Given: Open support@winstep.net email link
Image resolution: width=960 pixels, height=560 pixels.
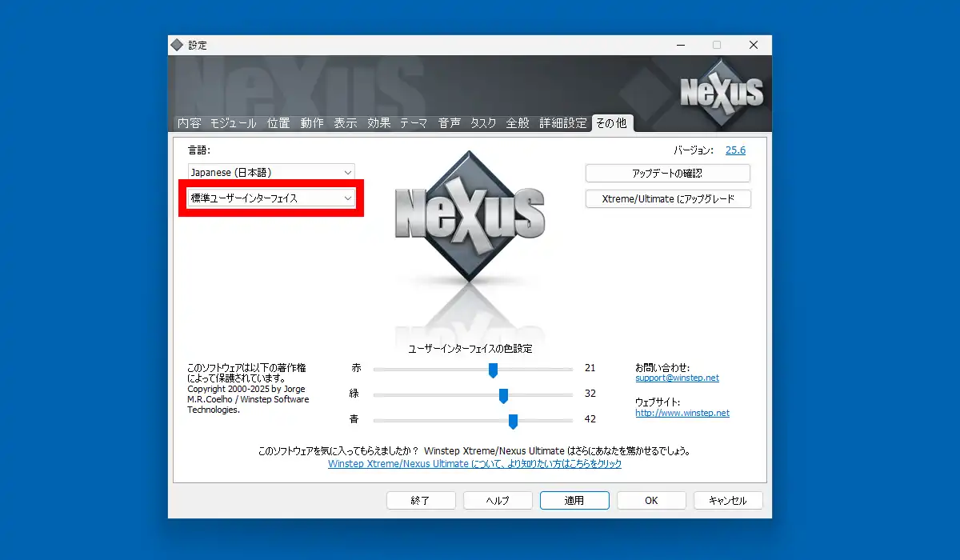Looking at the screenshot, I should (678, 378).
